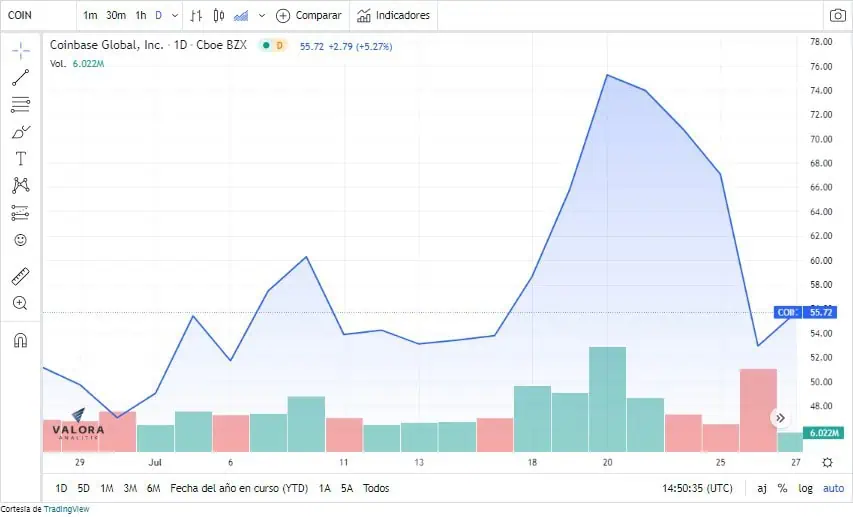
Task: Open the forecast and measurement tools
Action: [x=21, y=213]
